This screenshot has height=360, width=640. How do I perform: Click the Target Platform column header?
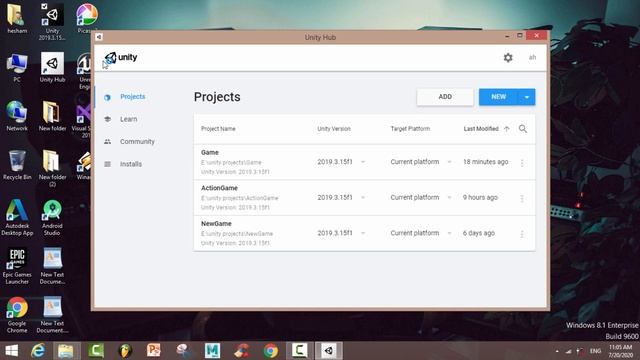(x=410, y=129)
